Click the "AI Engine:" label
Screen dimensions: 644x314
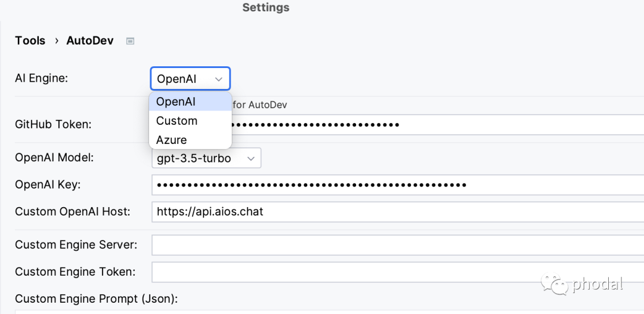click(x=42, y=78)
